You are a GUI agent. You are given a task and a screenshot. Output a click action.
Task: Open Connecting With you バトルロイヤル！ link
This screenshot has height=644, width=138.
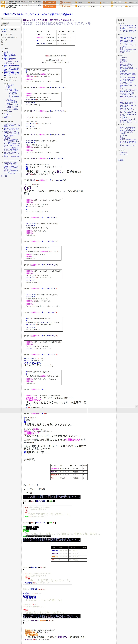[12, 74]
